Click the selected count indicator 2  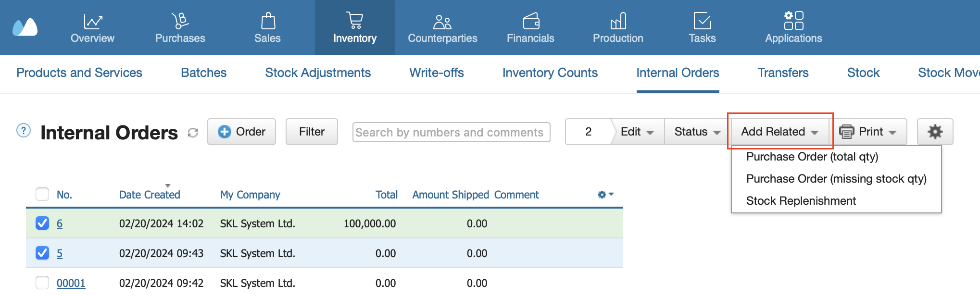click(588, 132)
